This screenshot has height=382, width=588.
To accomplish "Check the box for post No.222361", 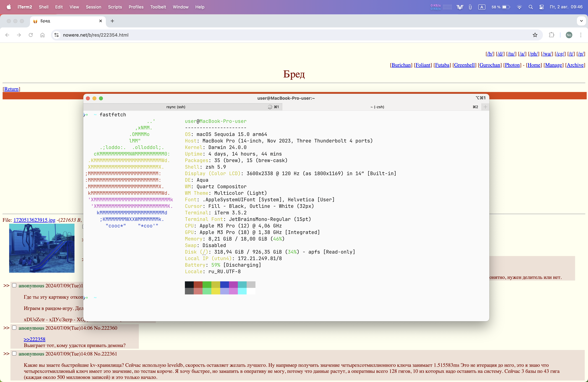I will click(14, 354).
